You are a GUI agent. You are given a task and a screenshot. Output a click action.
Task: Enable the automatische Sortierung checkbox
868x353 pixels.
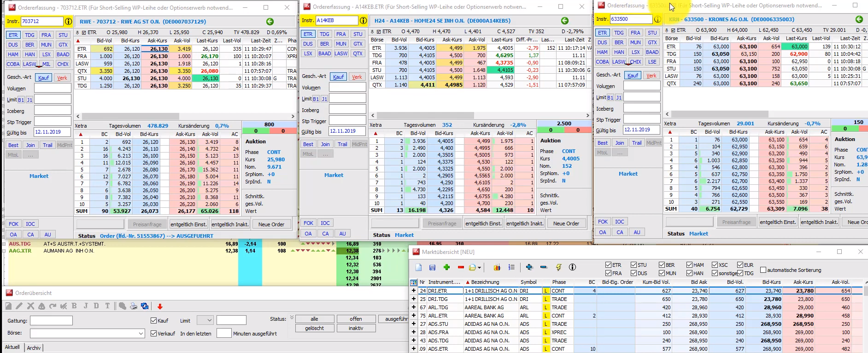tap(763, 270)
